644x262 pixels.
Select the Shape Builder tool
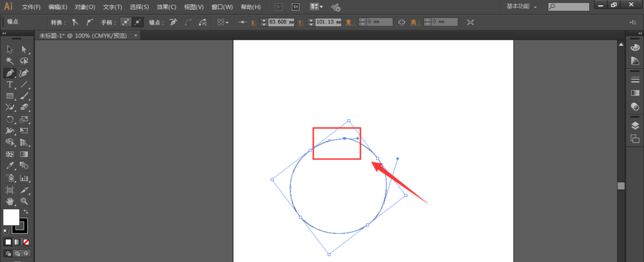tap(10, 142)
